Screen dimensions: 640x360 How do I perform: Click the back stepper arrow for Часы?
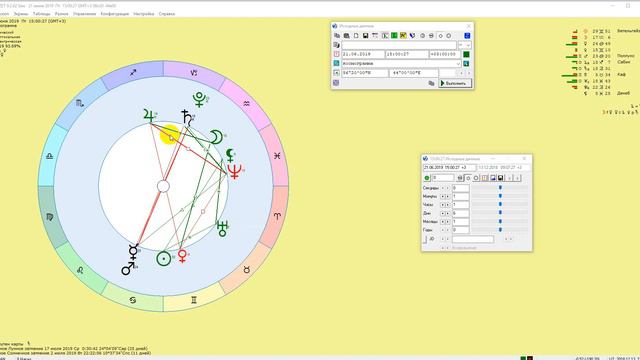(442, 204)
